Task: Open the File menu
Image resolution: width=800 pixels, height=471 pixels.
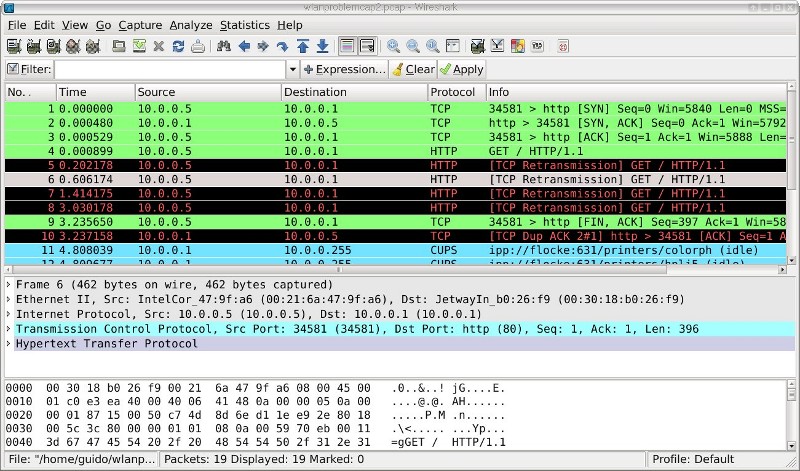Action: [17, 25]
